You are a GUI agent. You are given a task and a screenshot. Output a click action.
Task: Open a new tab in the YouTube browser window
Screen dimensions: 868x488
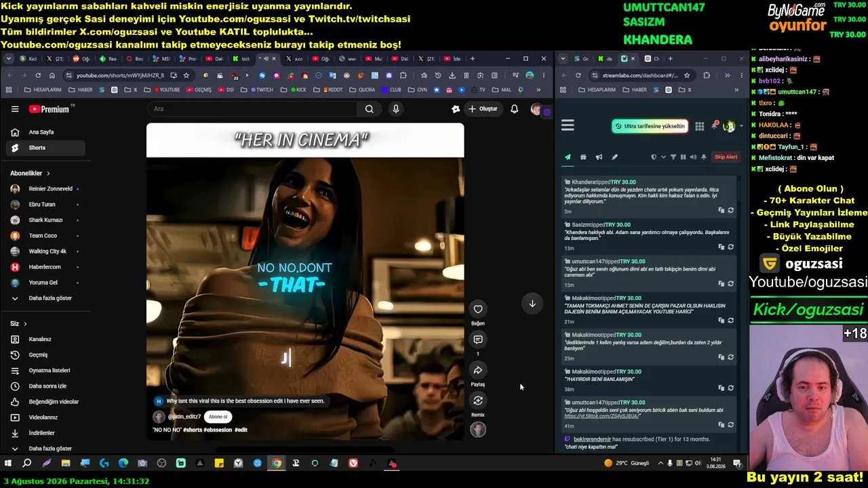click(x=472, y=59)
